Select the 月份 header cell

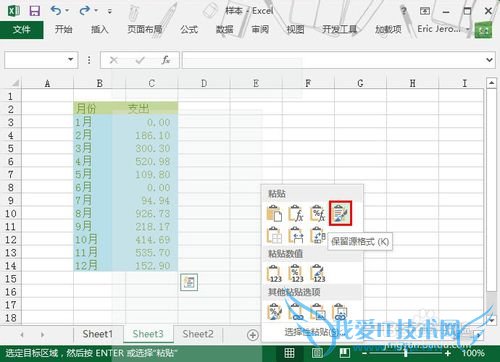pos(99,109)
